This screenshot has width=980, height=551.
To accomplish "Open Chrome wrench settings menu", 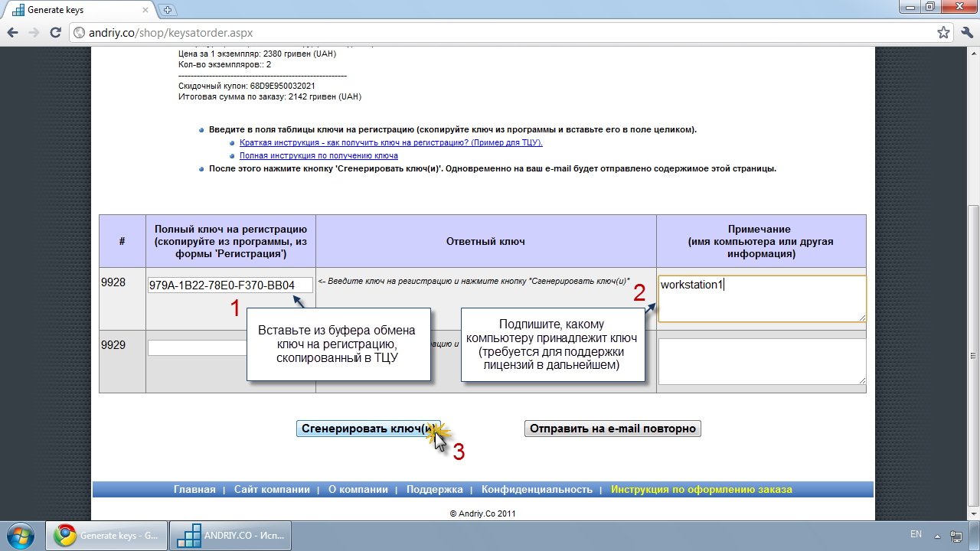I will (x=967, y=33).
